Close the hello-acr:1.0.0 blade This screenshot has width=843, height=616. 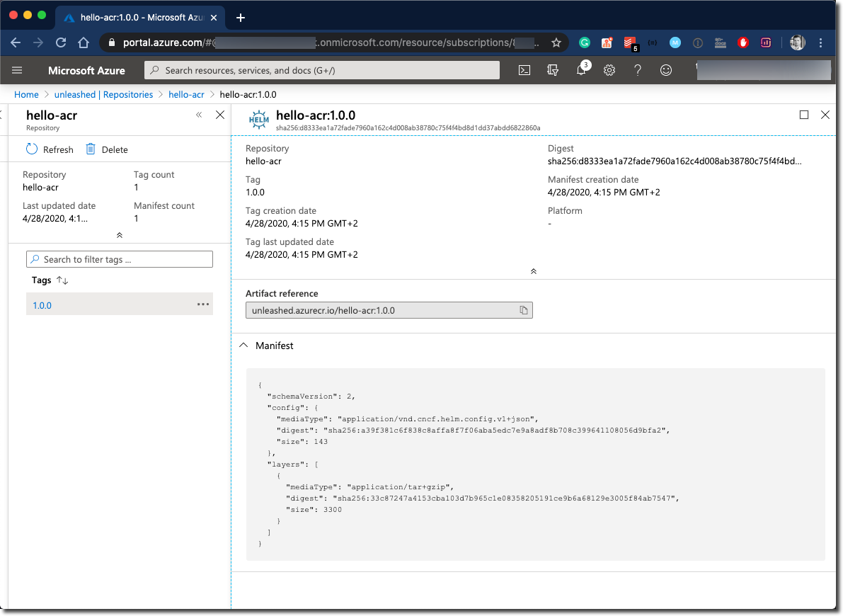825,115
